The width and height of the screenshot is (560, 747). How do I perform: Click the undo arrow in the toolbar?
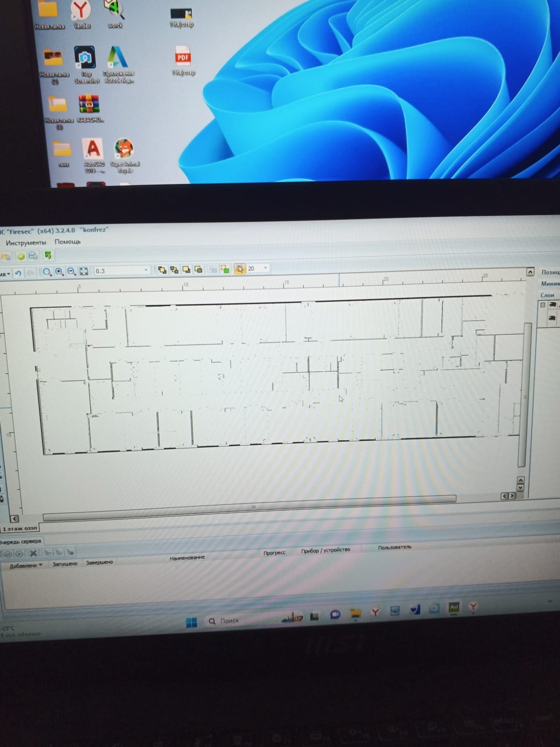[18, 273]
